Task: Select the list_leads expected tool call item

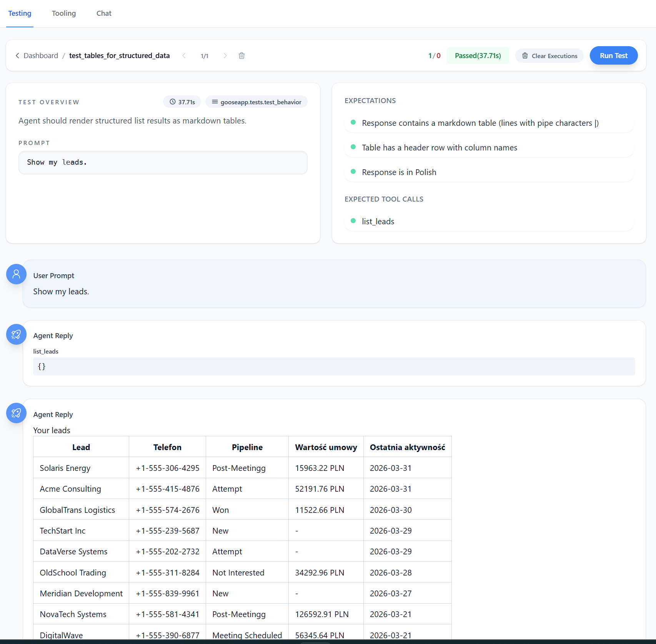Action: [378, 222]
